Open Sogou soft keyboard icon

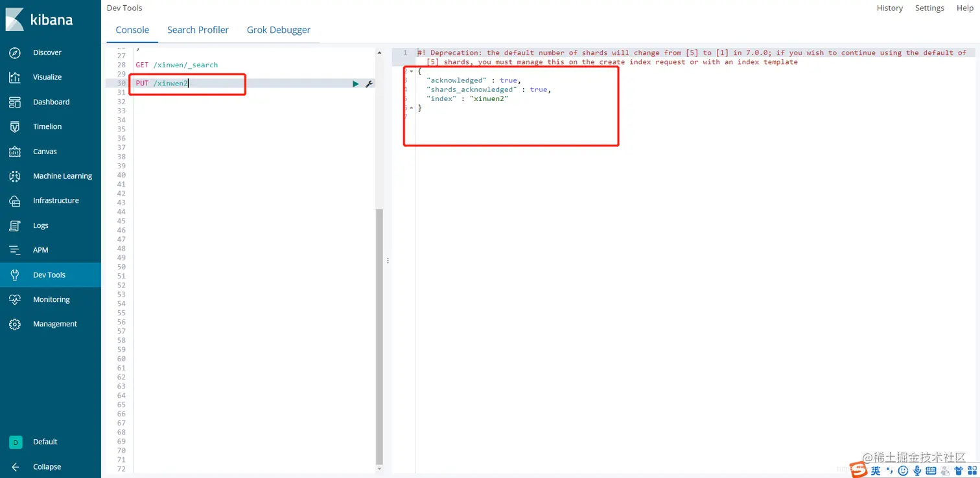(x=931, y=471)
